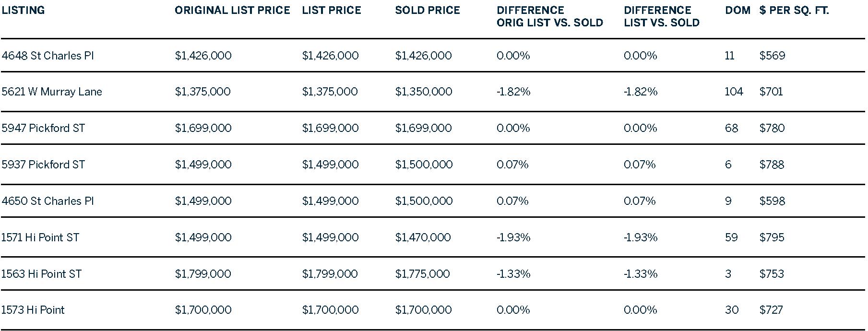This screenshot has height=331, width=868.
Task: Select the 104 days on market cell
Action: 734,92
